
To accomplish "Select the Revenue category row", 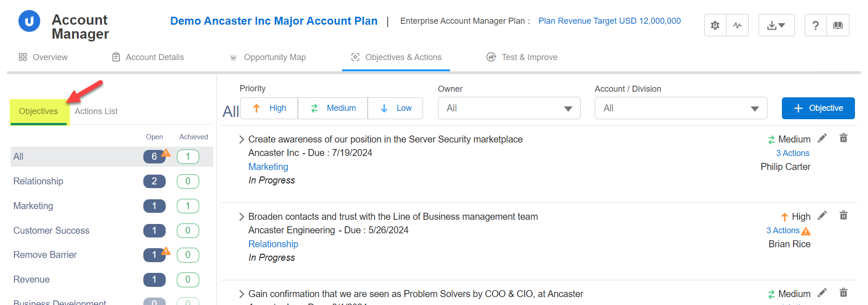I will (112, 279).
